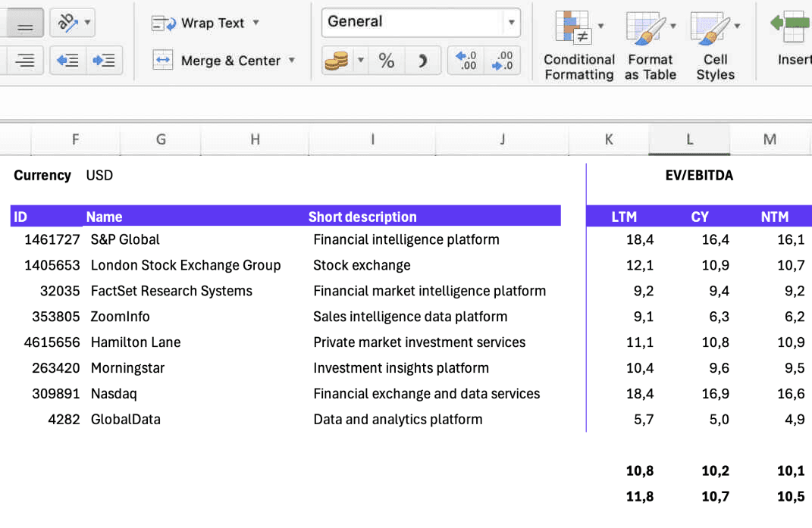This screenshot has height=528, width=812.
Task: Decrease the indent
Action: [67, 60]
